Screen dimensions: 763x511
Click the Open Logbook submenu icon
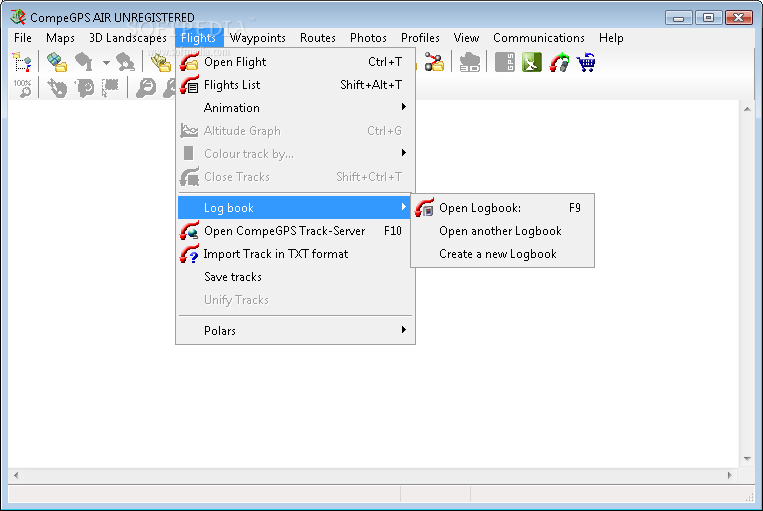pos(424,207)
